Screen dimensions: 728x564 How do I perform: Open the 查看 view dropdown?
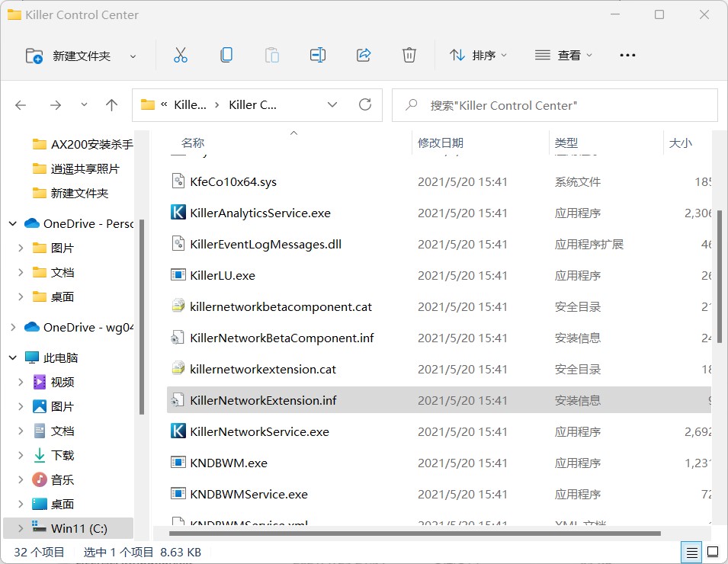click(x=563, y=55)
